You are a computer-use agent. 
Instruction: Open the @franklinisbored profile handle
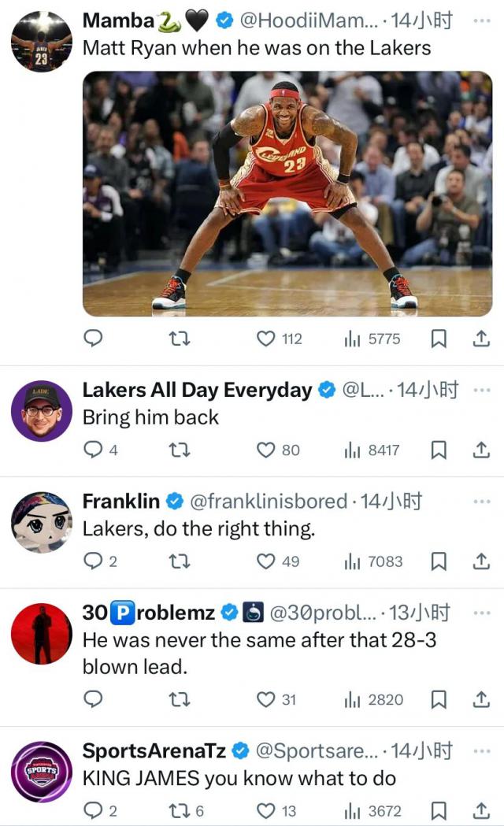[268, 501]
